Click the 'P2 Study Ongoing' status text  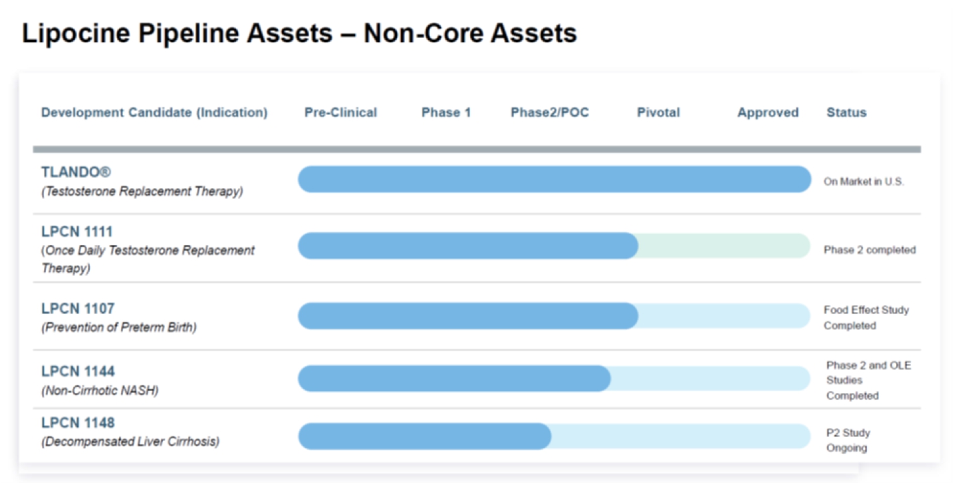pos(848,440)
